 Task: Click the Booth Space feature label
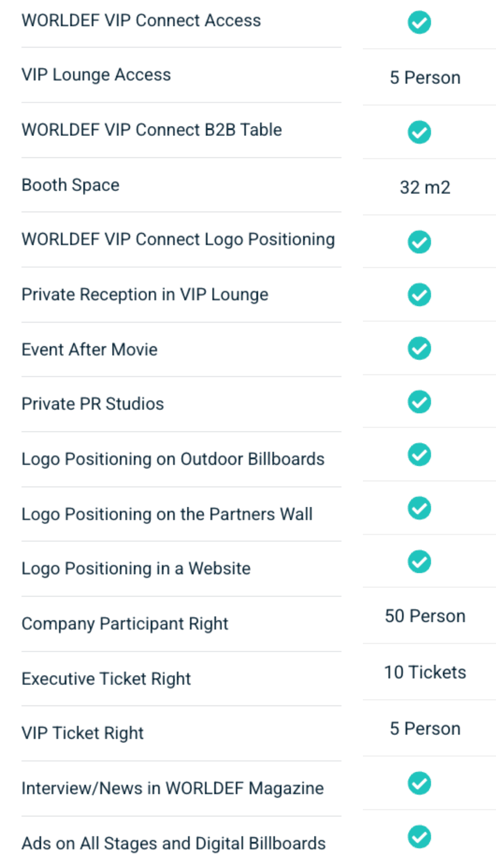coord(70,185)
